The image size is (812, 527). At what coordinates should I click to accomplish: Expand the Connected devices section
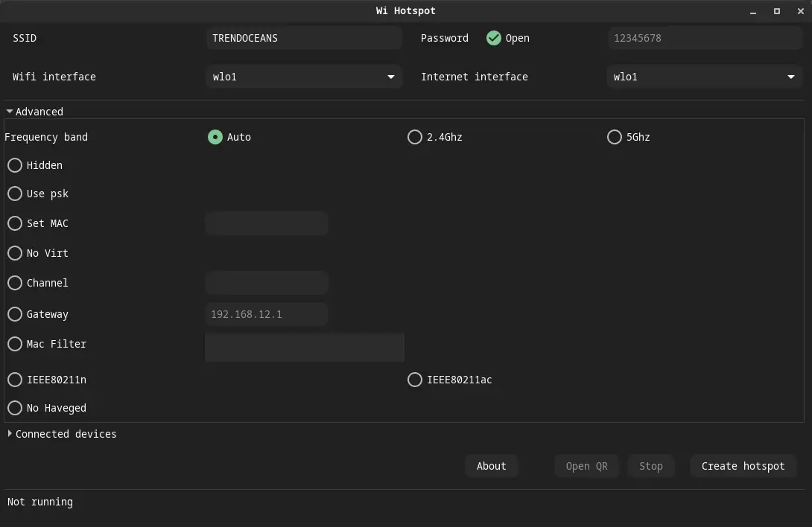pos(62,434)
